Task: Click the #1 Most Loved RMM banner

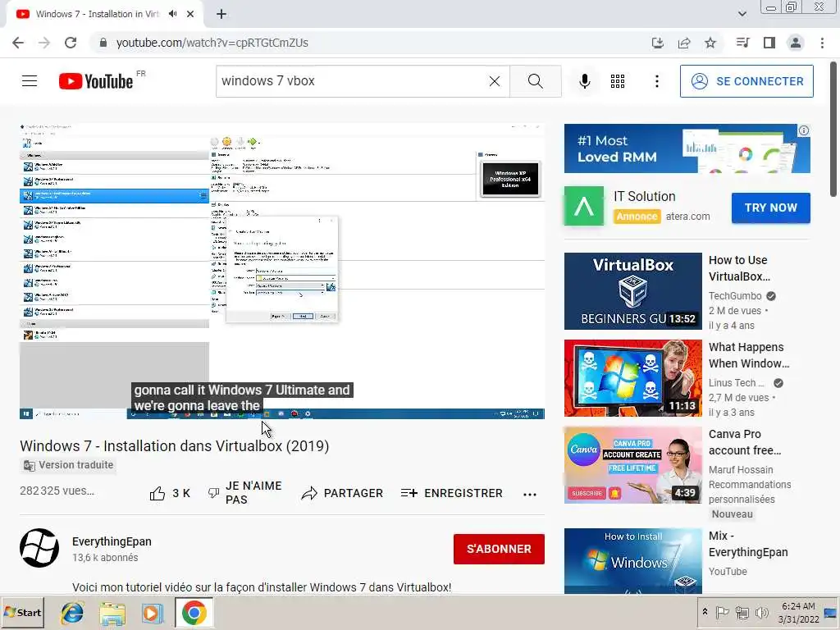Action: (687, 148)
